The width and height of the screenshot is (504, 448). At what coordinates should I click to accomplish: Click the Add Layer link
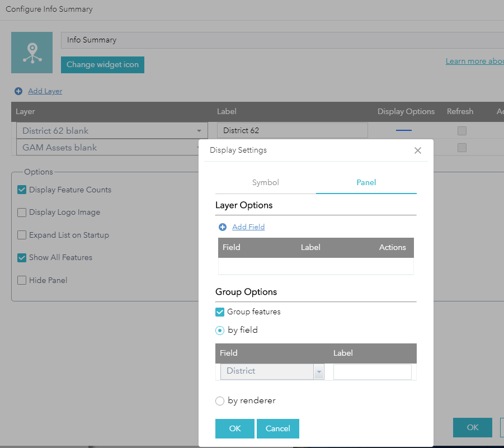pos(45,91)
